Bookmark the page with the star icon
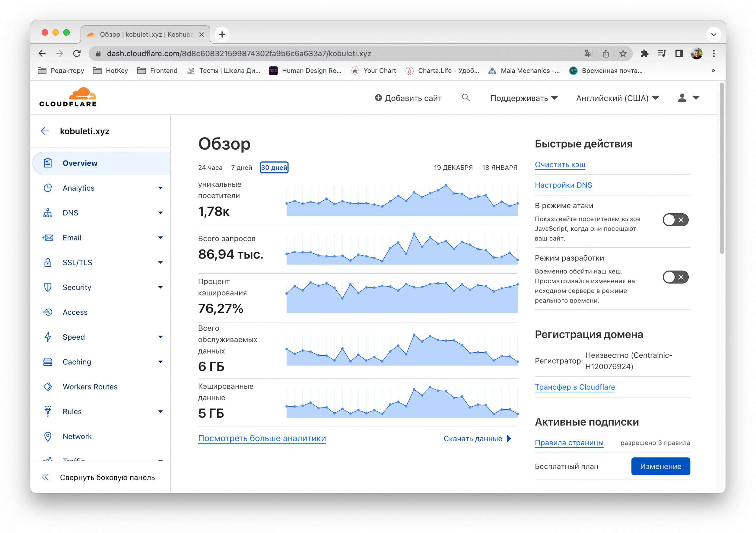This screenshot has width=756, height=533. click(623, 53)
